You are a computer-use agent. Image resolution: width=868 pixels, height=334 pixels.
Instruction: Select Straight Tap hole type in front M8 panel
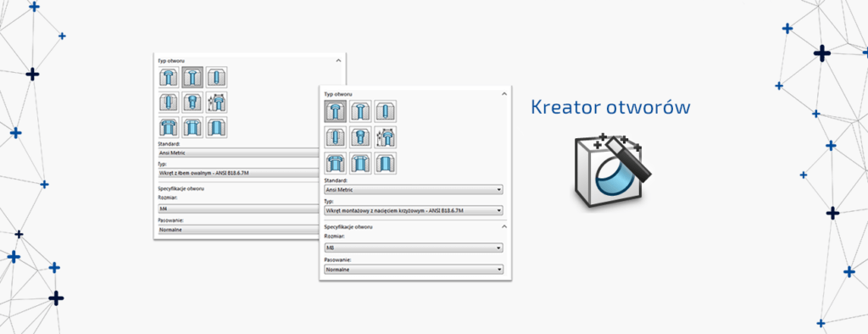[336, 136]
